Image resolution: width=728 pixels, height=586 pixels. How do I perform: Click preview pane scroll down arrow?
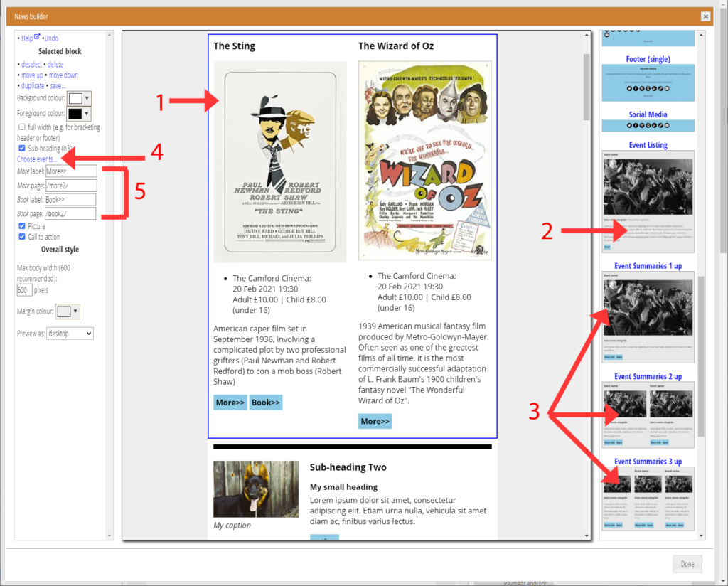point(587,536)
